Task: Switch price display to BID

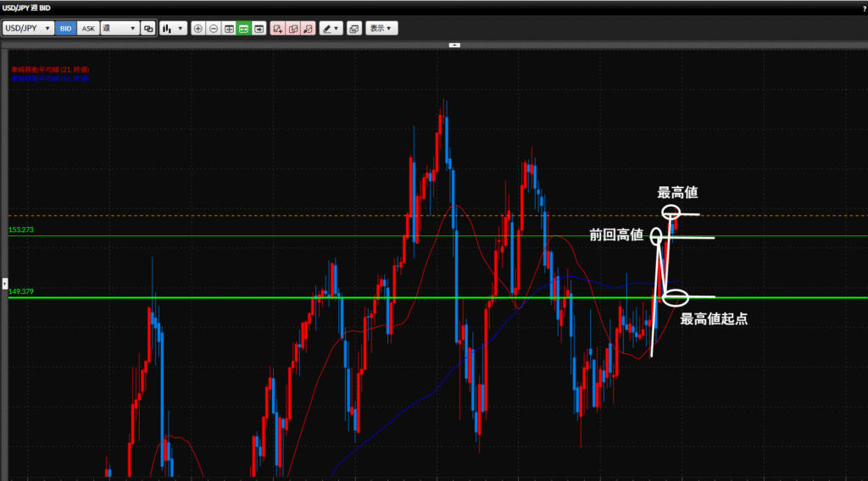Action: click(x=66, y=28)
